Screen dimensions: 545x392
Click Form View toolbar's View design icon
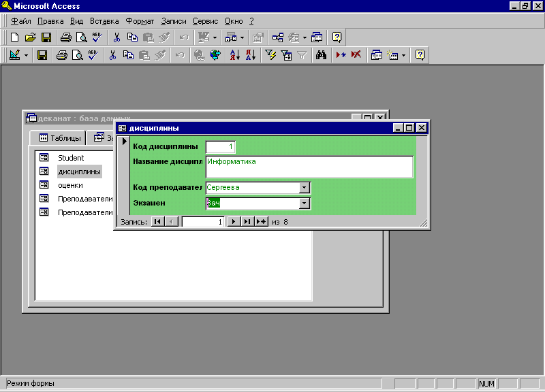coord(14,55)
